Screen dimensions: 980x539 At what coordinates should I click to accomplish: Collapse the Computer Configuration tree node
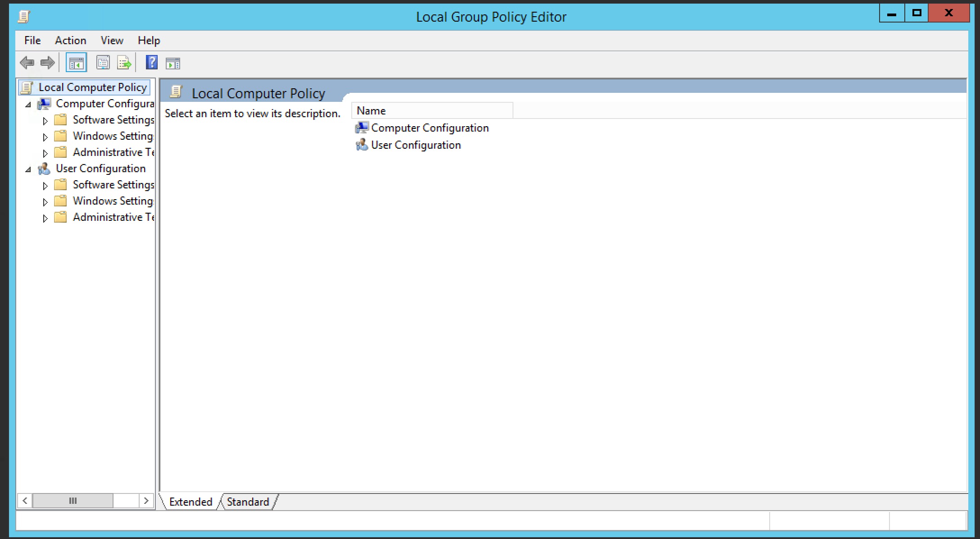coord(28,105)
